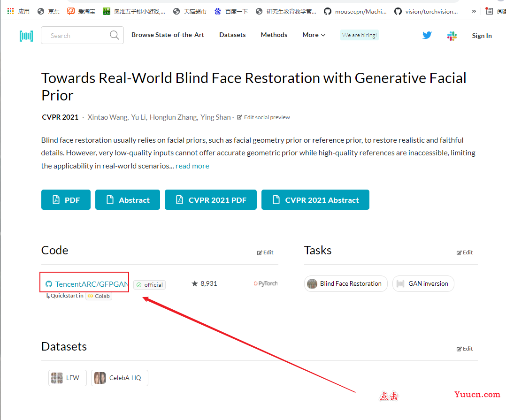Open the Methods navigation item
The width and height of the screenshot is (506, 420).
tap(274, 35)
